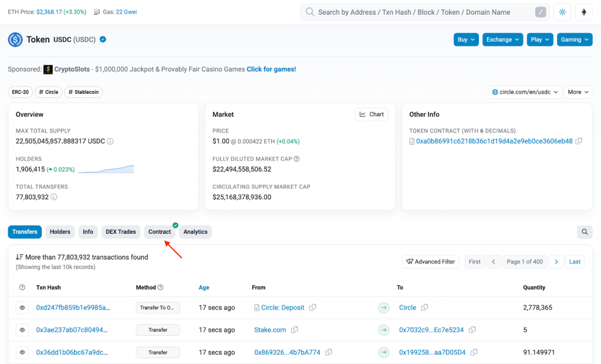Switch to the Analytics tab
The height and width of the screenshot is (364, 601).
[195, 232]
